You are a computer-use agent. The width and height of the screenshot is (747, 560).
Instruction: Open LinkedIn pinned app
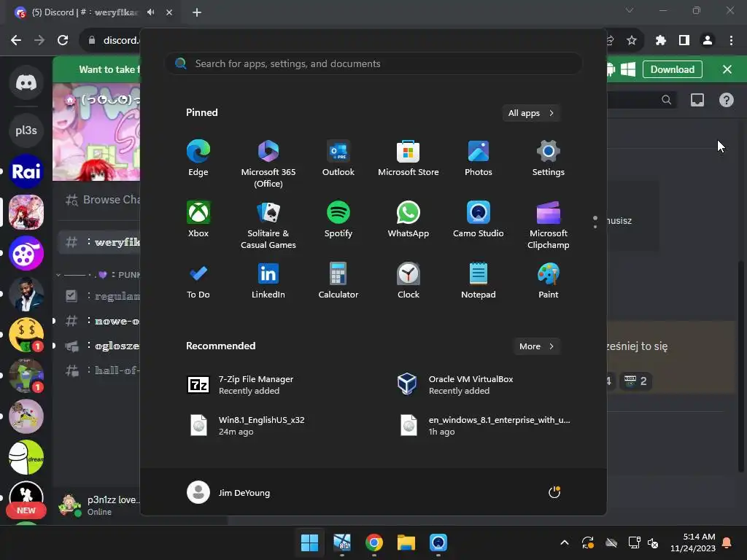(x=268, y=281)
